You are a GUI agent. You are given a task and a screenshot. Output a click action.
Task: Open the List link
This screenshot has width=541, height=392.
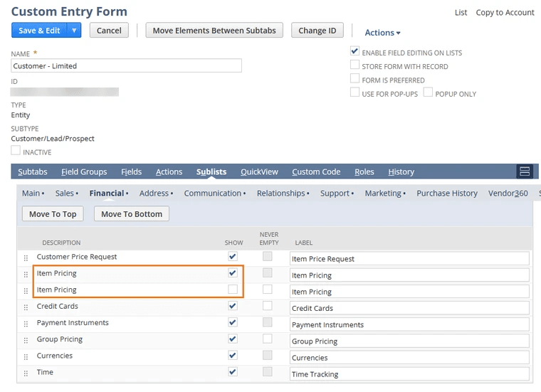[x=461, y=12]
